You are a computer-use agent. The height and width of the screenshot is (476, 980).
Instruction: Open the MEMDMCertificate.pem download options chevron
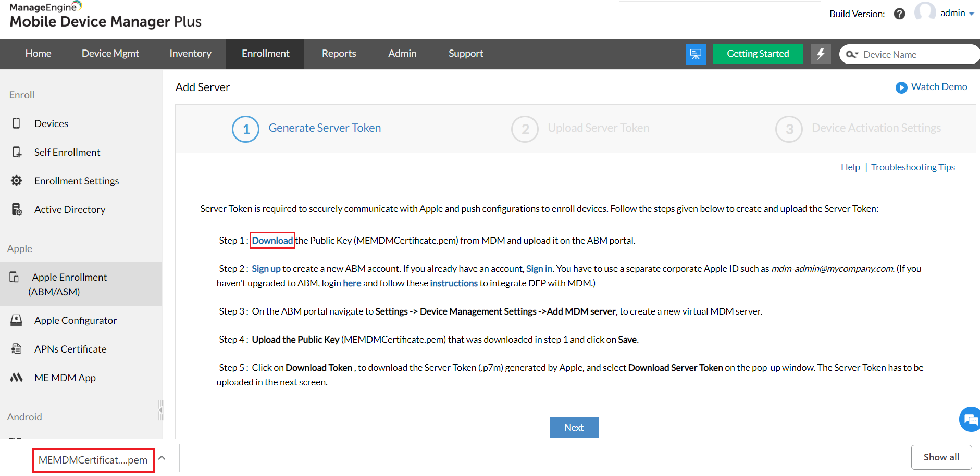tap(162, 457)
